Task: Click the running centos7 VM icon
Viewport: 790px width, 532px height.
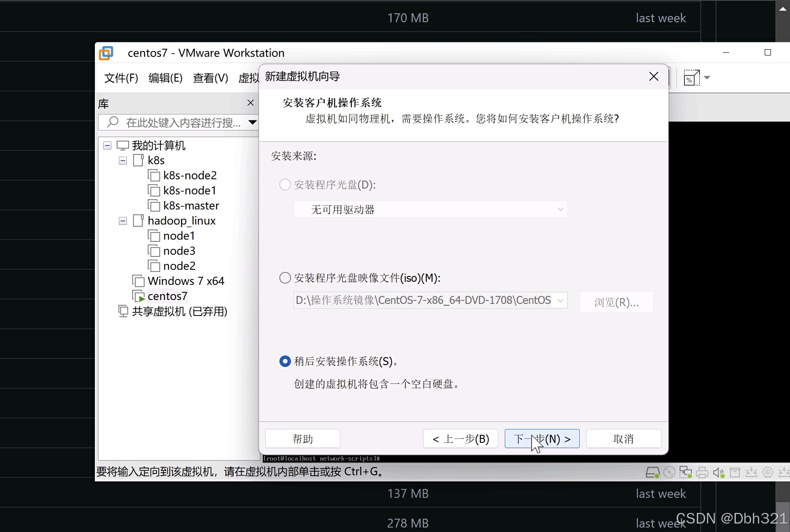Action: pos(138,296)
